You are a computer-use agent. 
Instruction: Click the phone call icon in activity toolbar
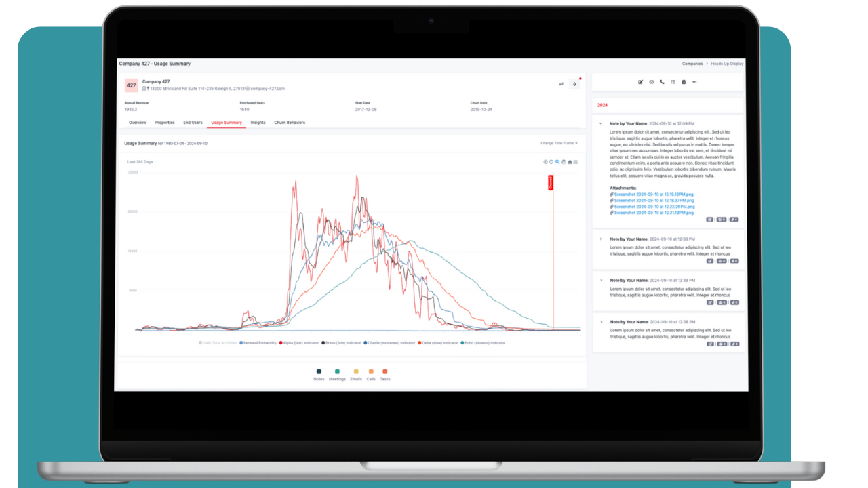coord(662,82)
